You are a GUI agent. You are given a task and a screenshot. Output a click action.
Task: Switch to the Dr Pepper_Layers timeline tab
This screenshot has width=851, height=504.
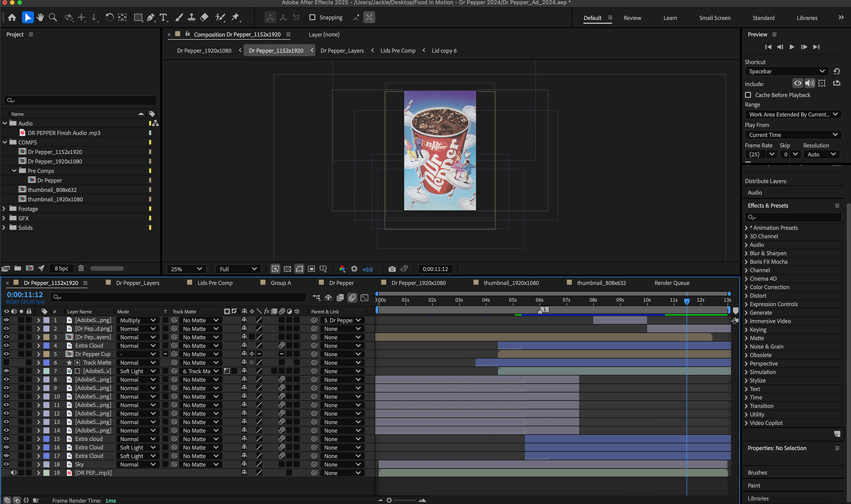click(137, 283)
